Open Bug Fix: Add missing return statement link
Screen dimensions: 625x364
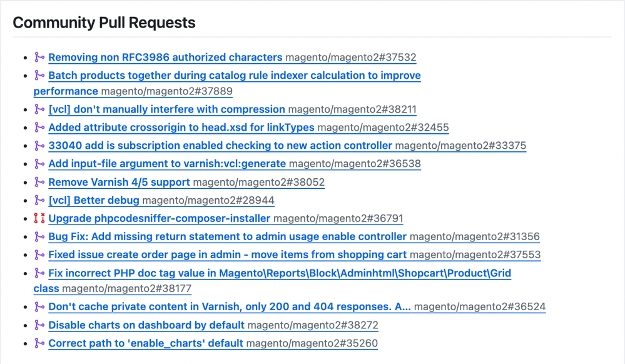(227, 236)
